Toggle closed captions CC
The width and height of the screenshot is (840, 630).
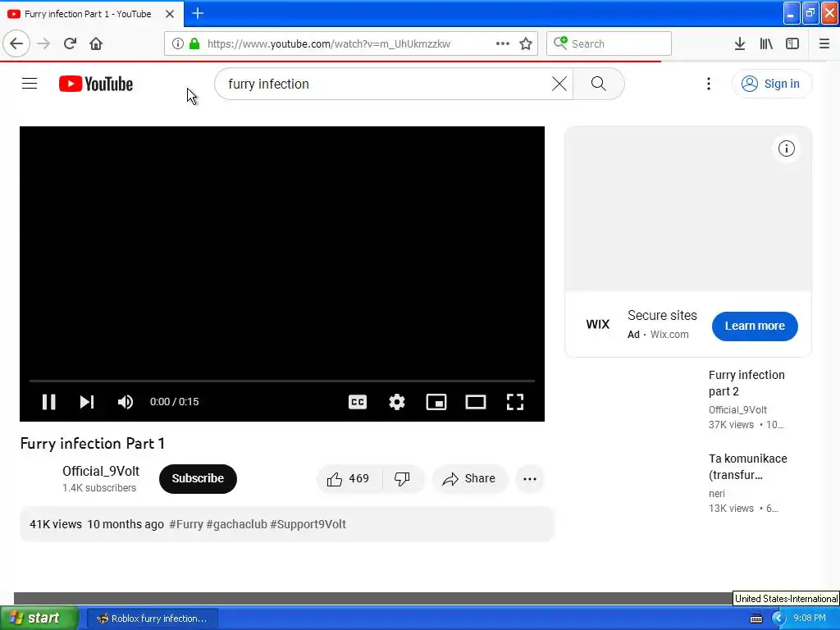click(x=358, y=402)
